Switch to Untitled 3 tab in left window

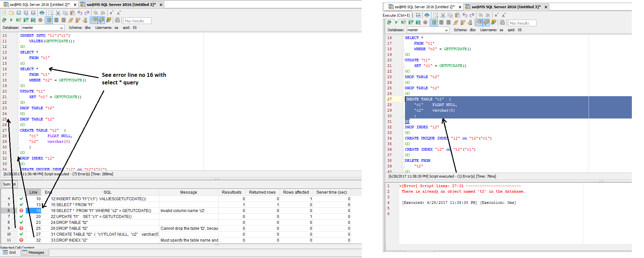121,5
